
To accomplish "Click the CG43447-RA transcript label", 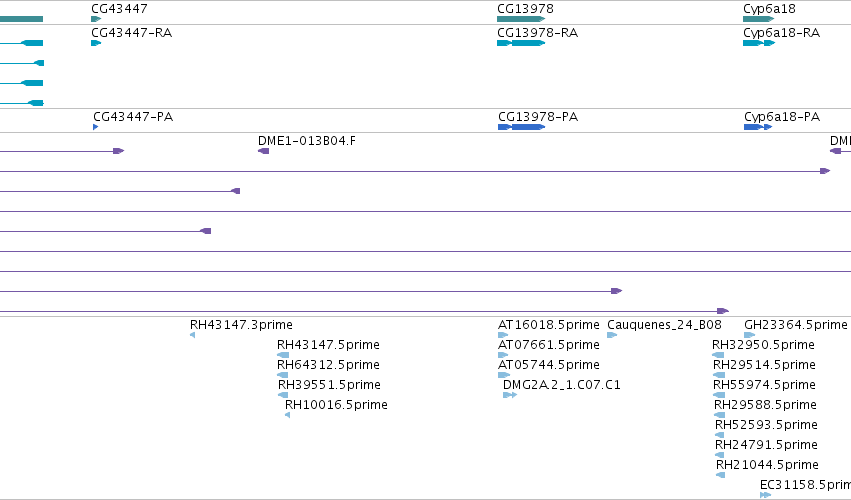I will pos(132,33).
